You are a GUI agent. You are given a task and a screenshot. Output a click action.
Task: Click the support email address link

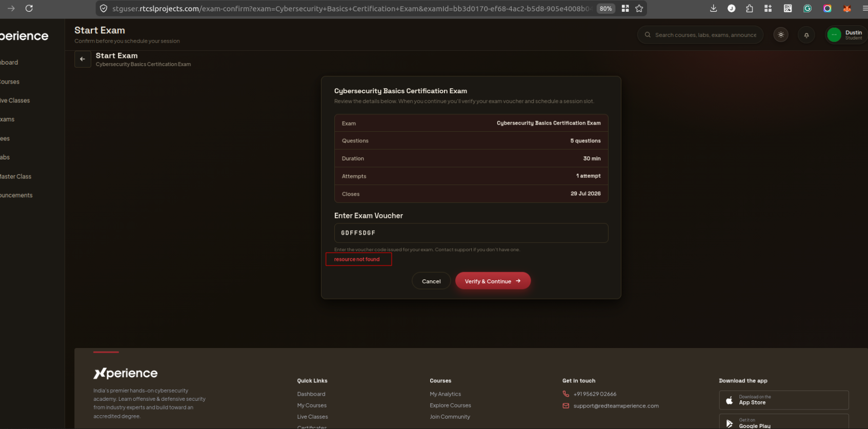tap(616, 406)
